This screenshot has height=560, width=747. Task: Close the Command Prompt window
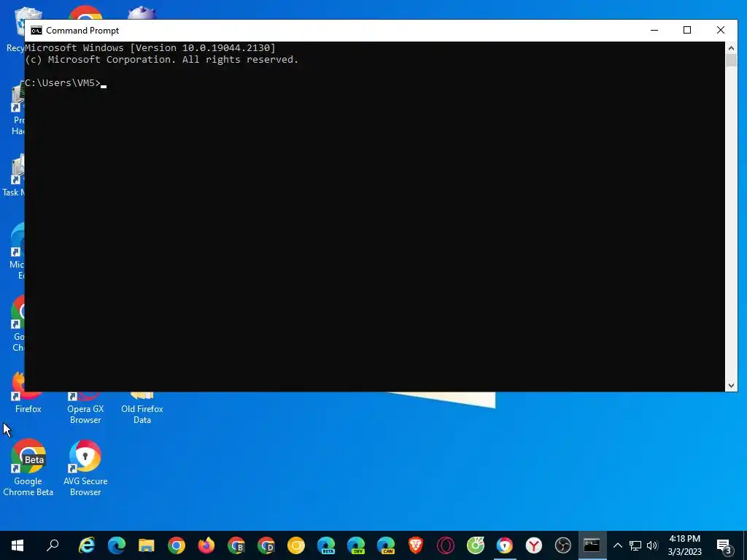721,30
